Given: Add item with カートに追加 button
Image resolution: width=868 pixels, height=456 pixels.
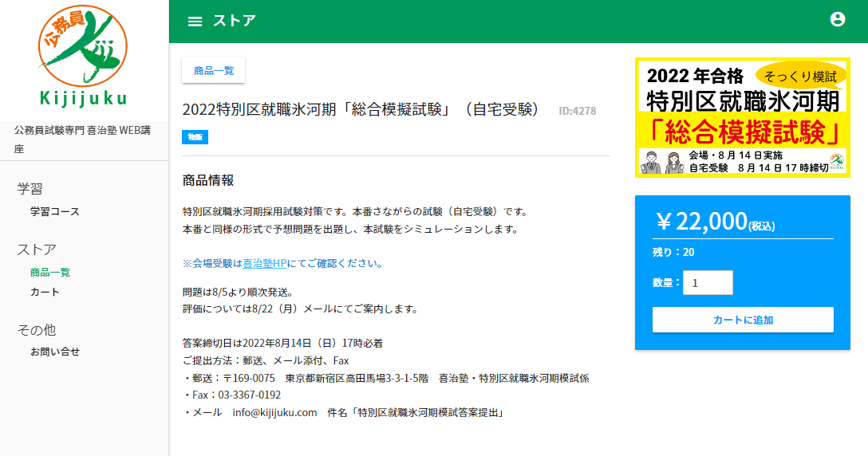Looking at the screenshot, I should point(742,320).
